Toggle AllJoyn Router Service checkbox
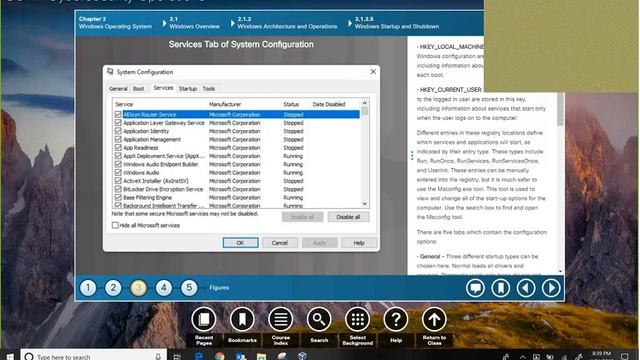 click(x=118, y=114)
